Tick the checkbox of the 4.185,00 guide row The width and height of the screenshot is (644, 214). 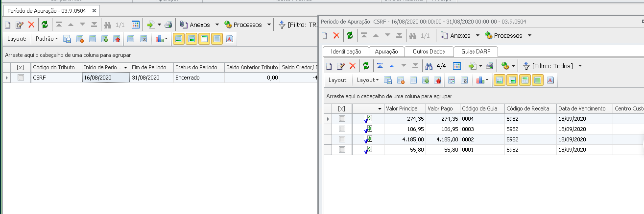click(x=342, y=139)
